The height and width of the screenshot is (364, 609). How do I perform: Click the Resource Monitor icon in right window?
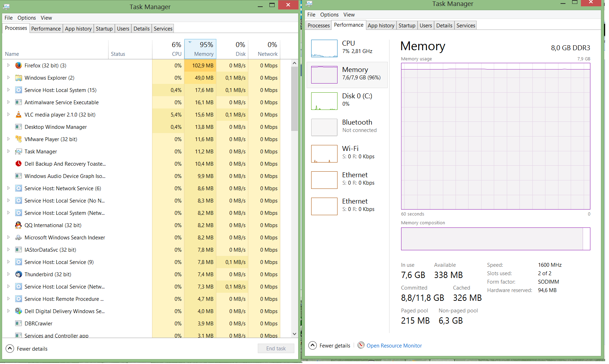pos(361,345)
